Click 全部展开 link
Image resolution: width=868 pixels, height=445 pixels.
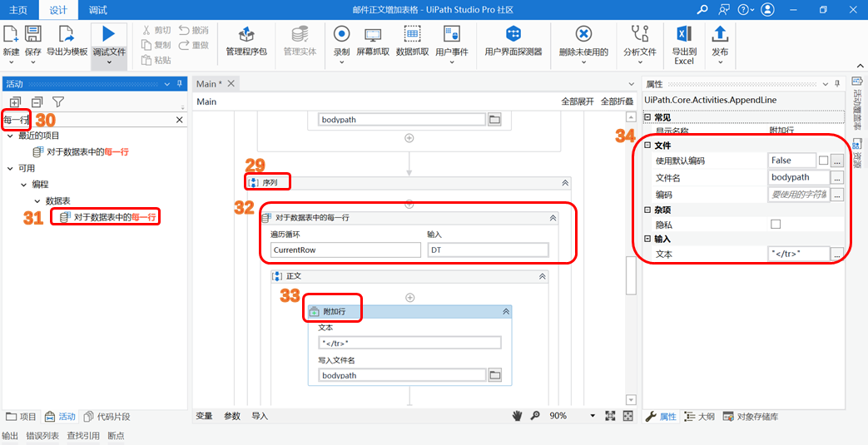(x=578, y=101)
